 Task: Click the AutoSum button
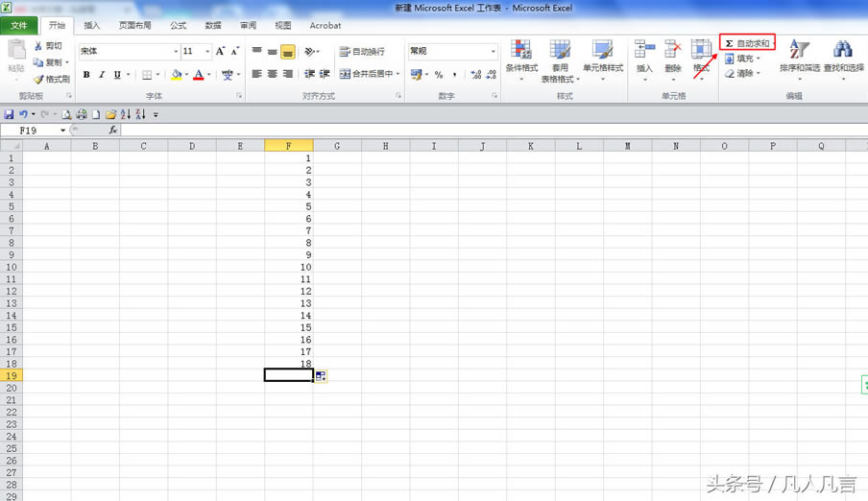pos(747,42)
